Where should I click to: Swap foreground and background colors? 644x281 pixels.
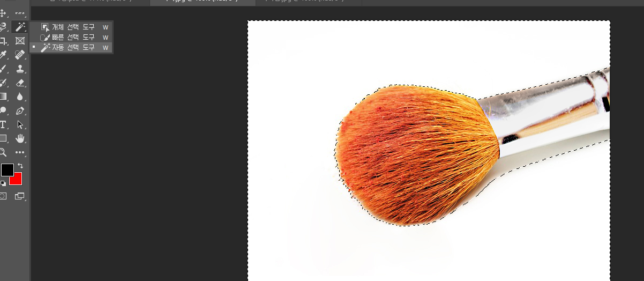[20, 166]
